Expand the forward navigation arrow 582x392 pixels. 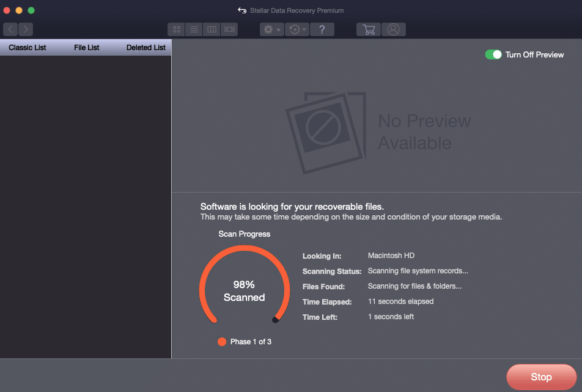pyautogui.click(x=25, y=29)
